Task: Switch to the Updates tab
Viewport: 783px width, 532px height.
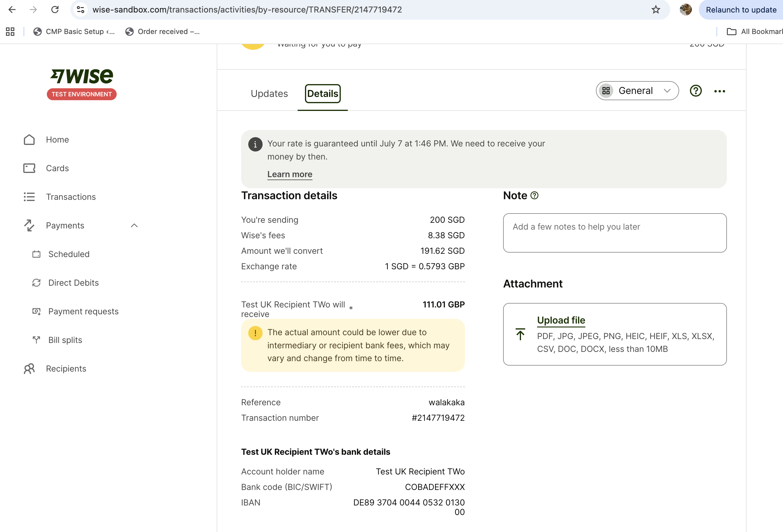Action: tap(269, 94)
